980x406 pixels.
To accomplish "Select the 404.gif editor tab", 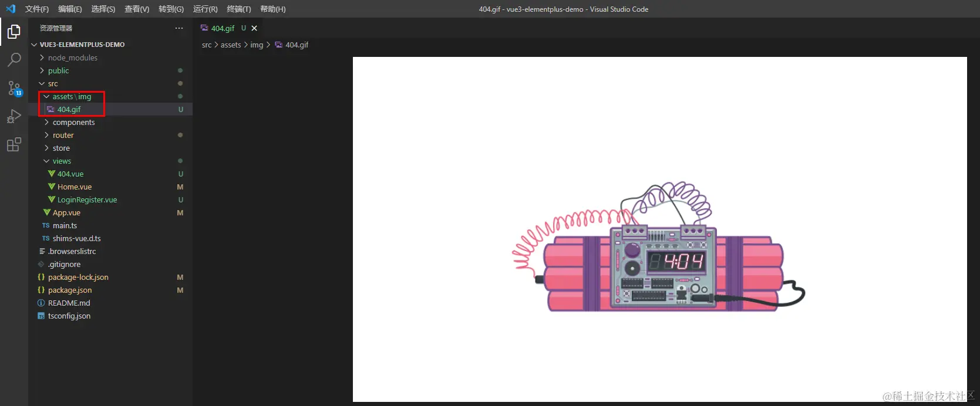I will click(223, 28).
